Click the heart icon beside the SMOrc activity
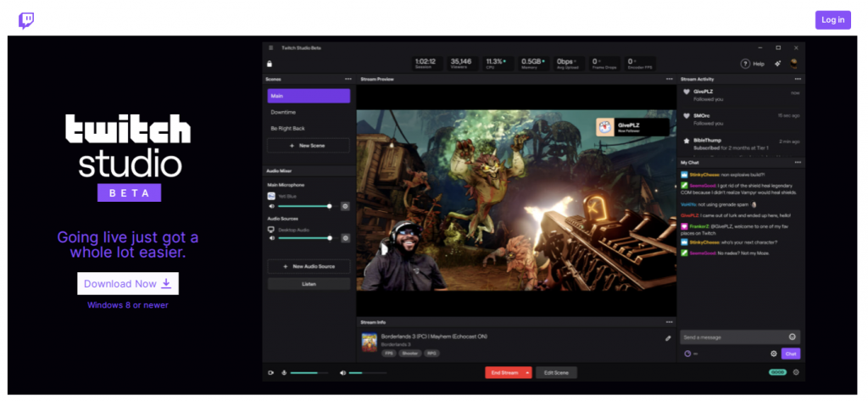Screen dimensions: 868x401 [x=687, y=116]
